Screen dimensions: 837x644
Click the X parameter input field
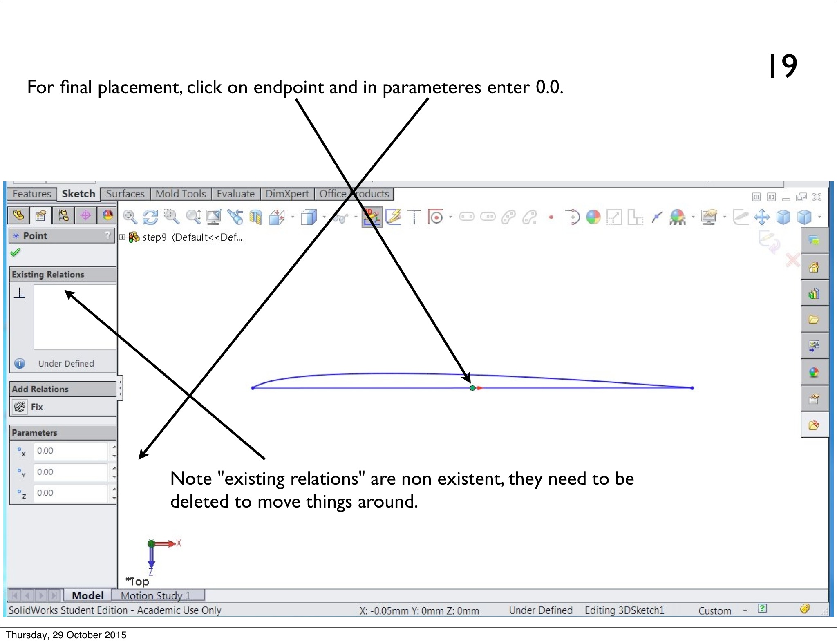point(71,451)
